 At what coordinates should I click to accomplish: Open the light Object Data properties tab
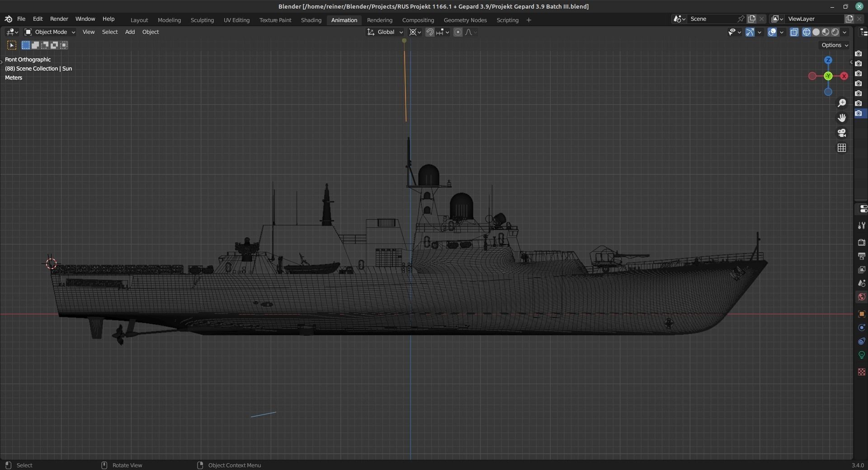[862, 355]
